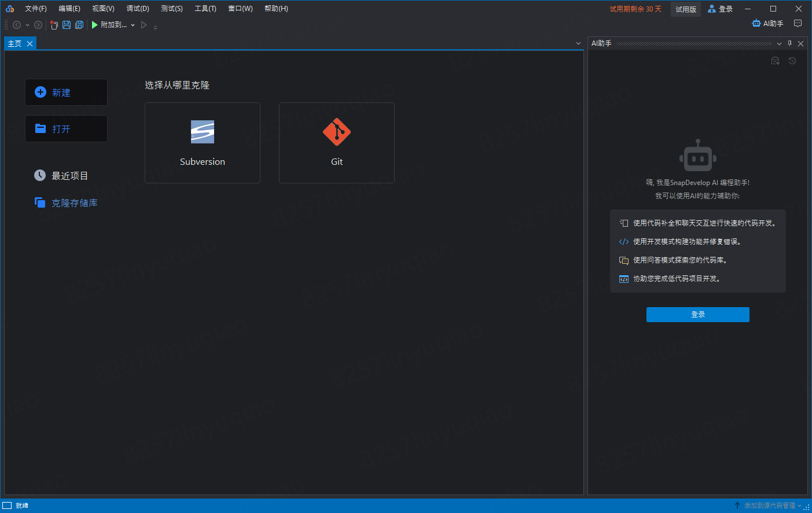Open the feedback speech bubble icon

coord(798,24)
